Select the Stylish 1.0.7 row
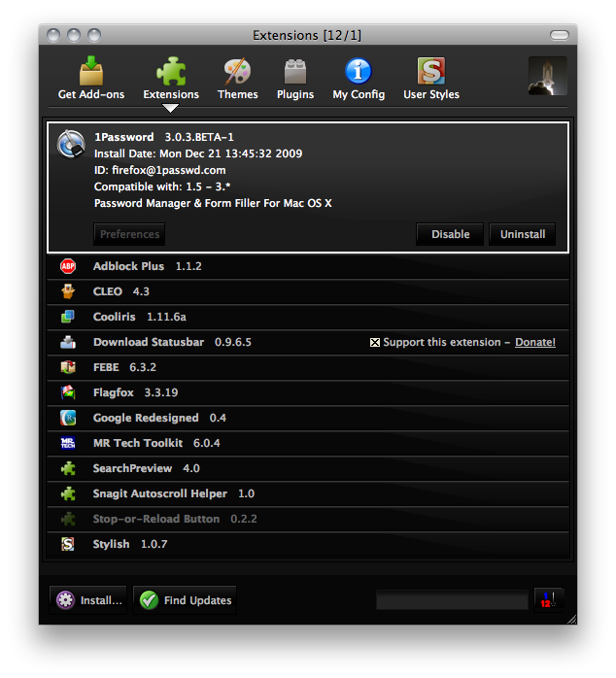The height and width of the screenshot is (678, 616). [x=308, y=544]
